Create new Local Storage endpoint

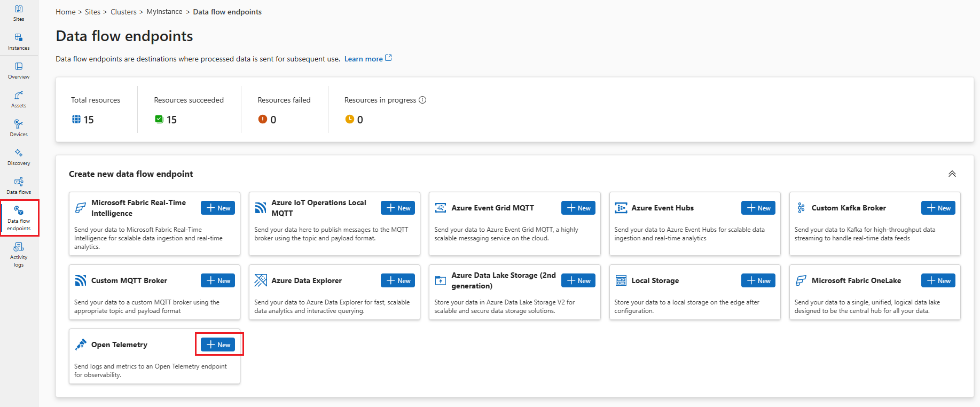click(758, 280)
